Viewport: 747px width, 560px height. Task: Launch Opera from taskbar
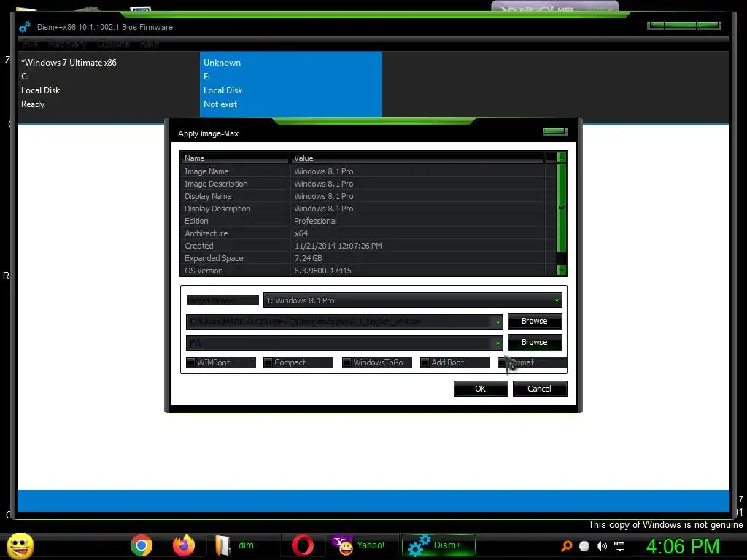point(303,545)
